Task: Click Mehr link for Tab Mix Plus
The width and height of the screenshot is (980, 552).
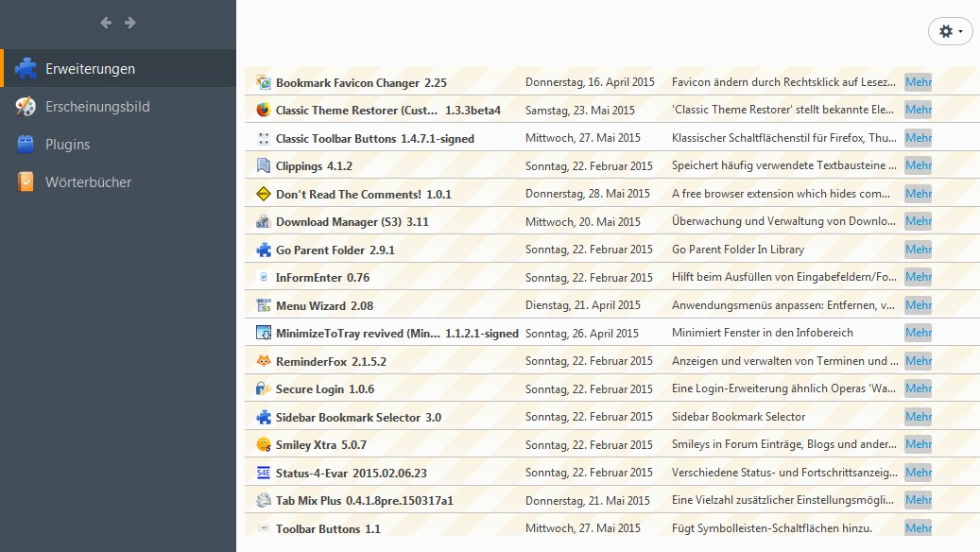Action: tap(918, 500)
